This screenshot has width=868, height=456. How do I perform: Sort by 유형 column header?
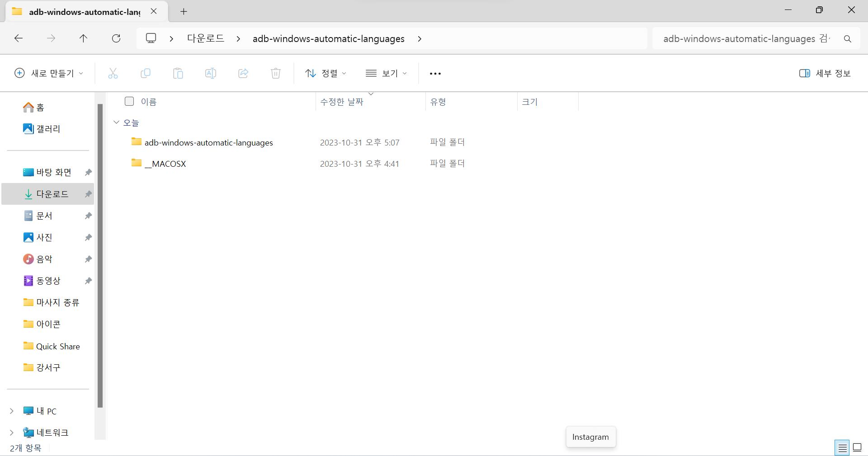pyautogui.click(x=438, y=102)
